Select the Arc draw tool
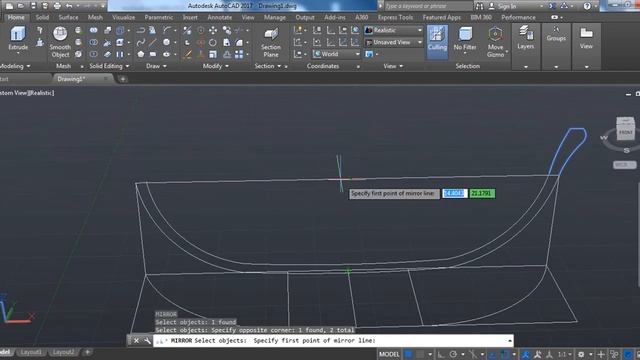 [x=167, y=30]
